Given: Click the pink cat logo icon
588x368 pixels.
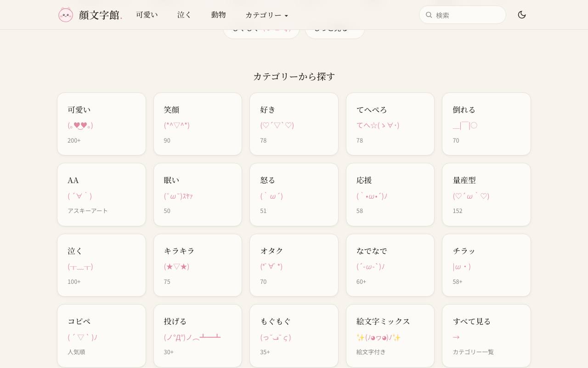Looking at the screenshot, I should [x=66, y=15].
